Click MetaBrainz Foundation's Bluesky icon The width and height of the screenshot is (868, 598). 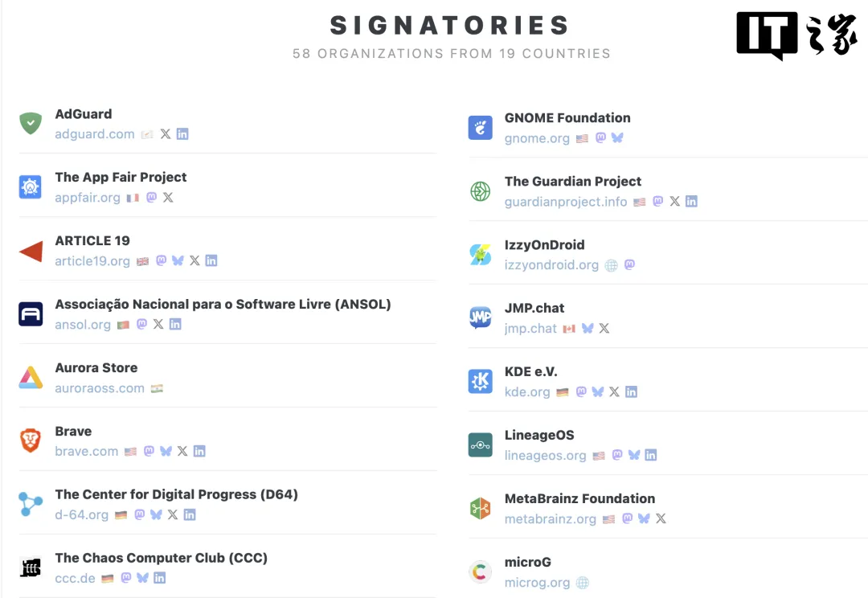click(644, 519)
